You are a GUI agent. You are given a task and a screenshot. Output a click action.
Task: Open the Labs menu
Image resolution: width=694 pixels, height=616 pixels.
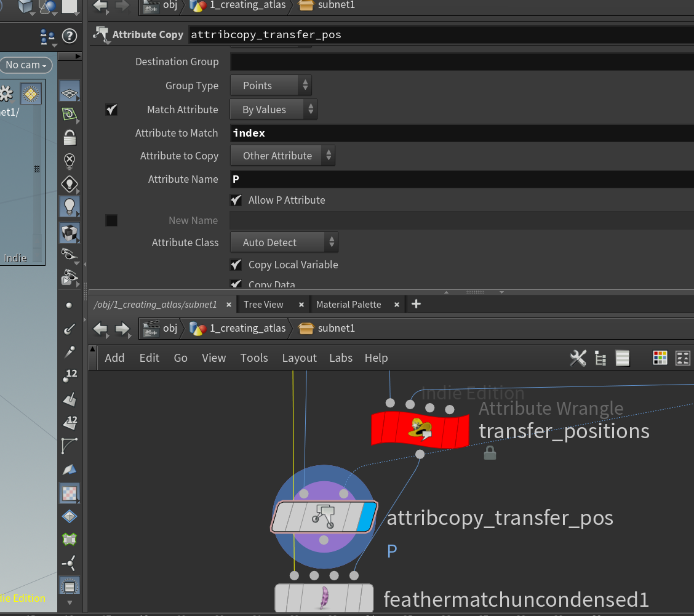(x=340, y=358)
